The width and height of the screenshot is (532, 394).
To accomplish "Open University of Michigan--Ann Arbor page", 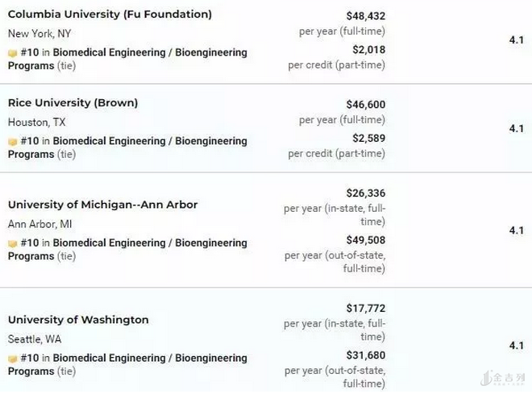I will (x=102, y=205).
